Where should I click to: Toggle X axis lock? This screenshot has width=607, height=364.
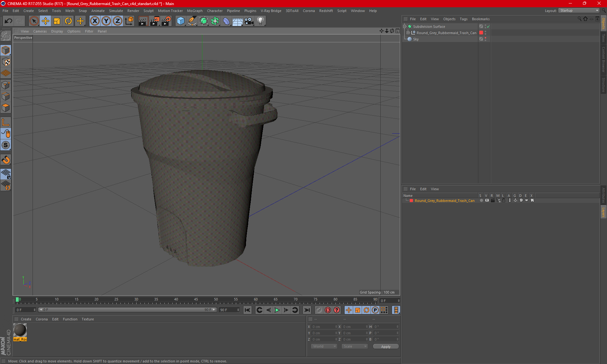coord(95,21)
